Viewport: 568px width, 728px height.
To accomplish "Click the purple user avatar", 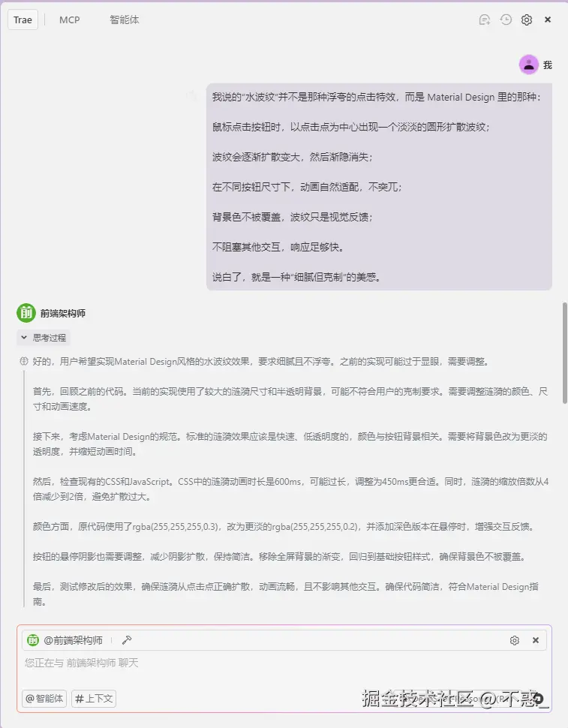I will pos(528,65).
